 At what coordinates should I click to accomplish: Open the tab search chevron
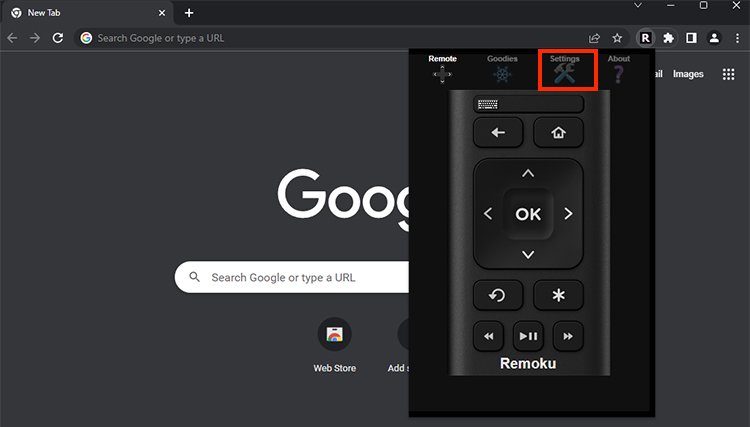click(x=638, y=6)
